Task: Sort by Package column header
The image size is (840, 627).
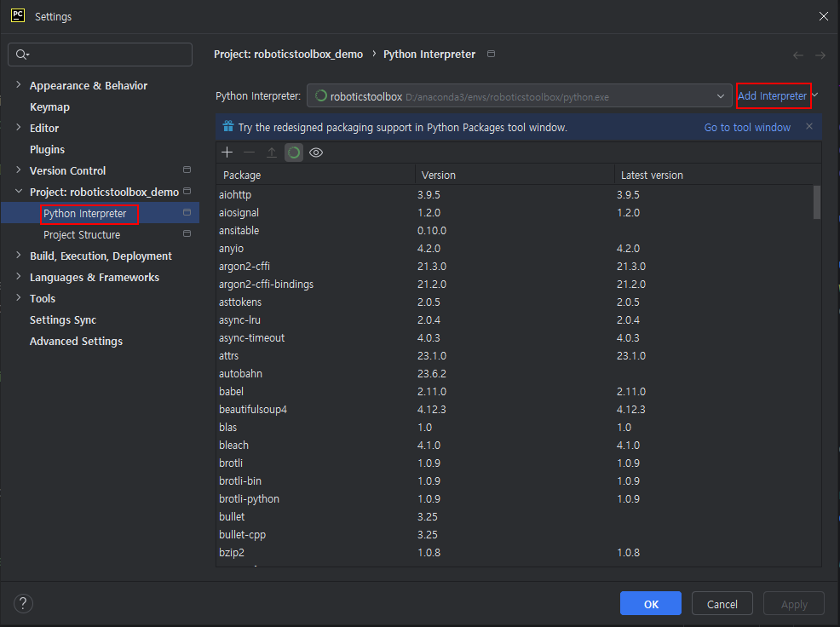Action: tap(316, 175)
